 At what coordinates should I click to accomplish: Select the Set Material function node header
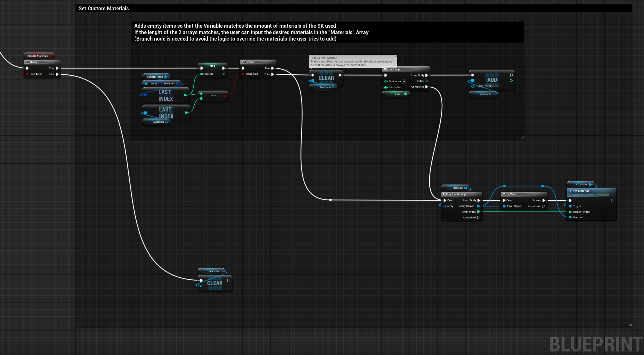pyautogui.click(x=591, y=193)
